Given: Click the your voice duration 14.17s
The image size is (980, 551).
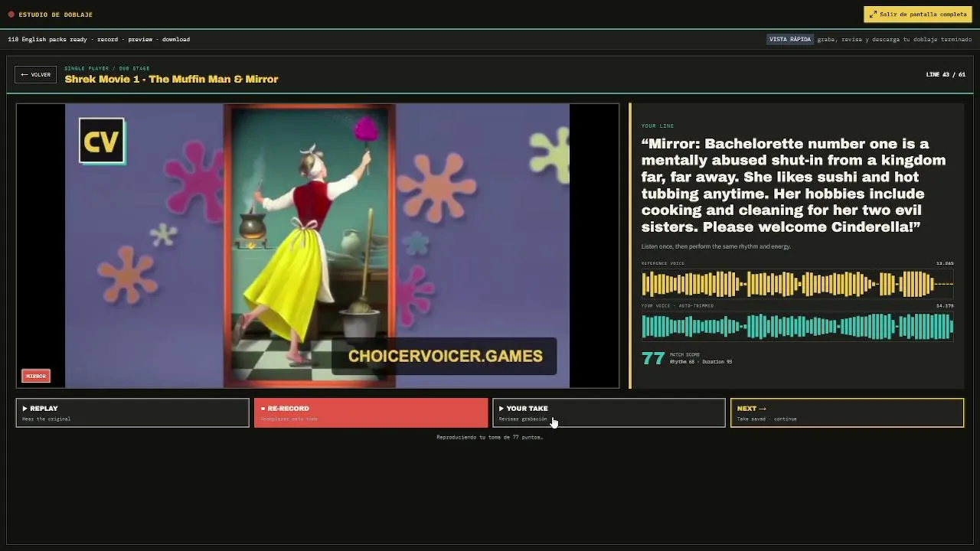Looking at the screenshot, I should pos(945,305).
